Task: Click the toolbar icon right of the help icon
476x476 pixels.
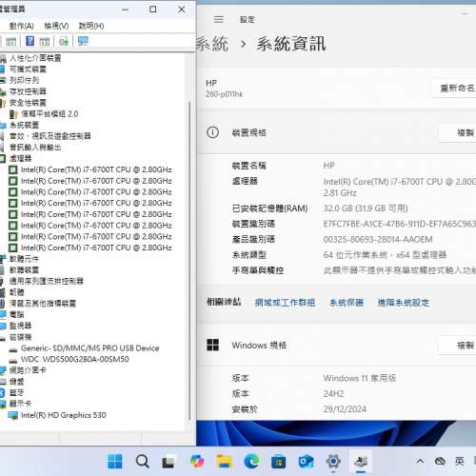Action: click(45, 41)
